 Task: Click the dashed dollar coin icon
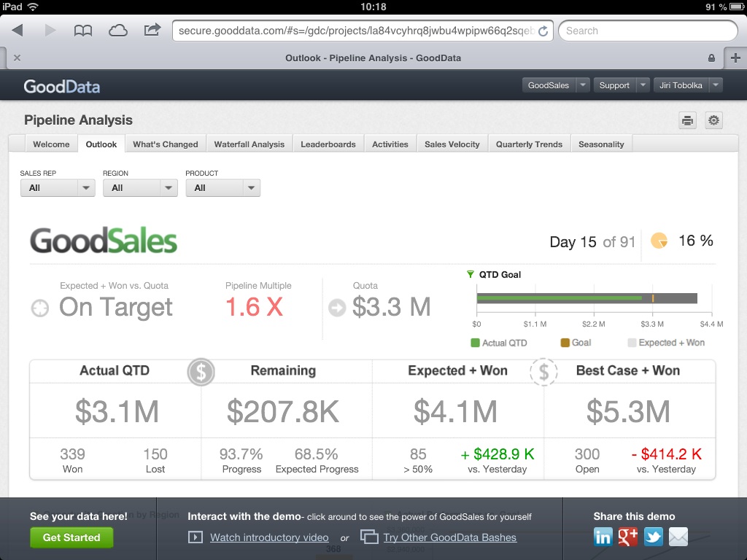543,372
